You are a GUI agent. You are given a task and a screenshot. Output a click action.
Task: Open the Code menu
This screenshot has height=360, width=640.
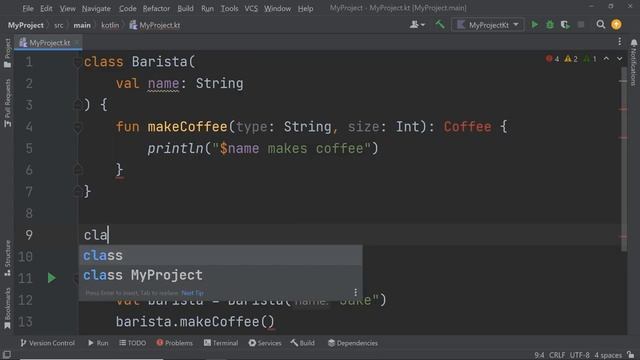click(x=128, y=8)
